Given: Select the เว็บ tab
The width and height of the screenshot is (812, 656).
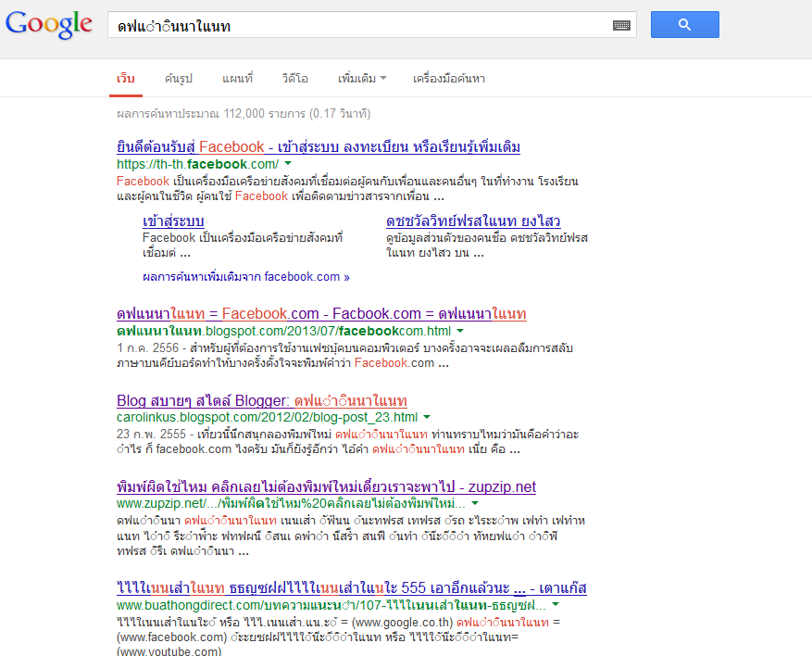Looking at the screenshot, I should 126,79.
